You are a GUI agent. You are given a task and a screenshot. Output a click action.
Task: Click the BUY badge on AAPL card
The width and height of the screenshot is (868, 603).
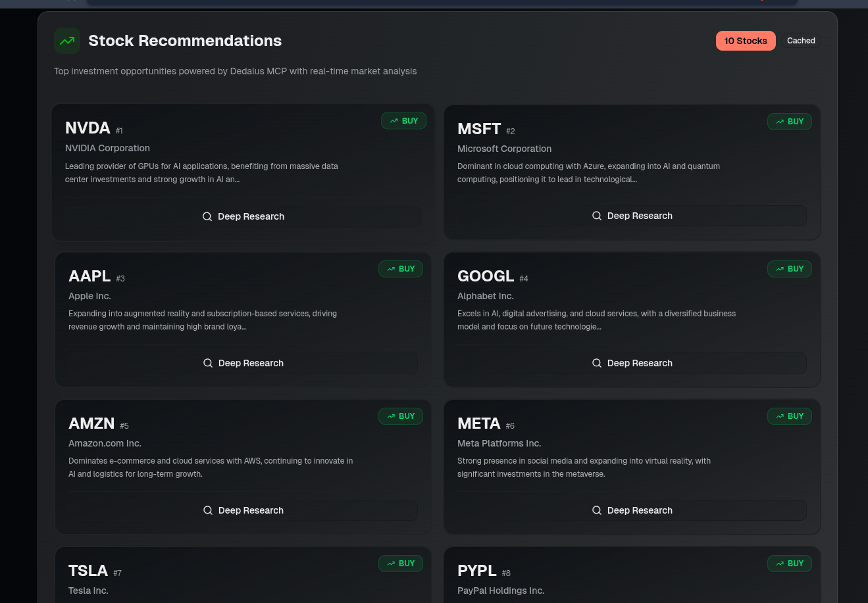(x=401, y=269)
